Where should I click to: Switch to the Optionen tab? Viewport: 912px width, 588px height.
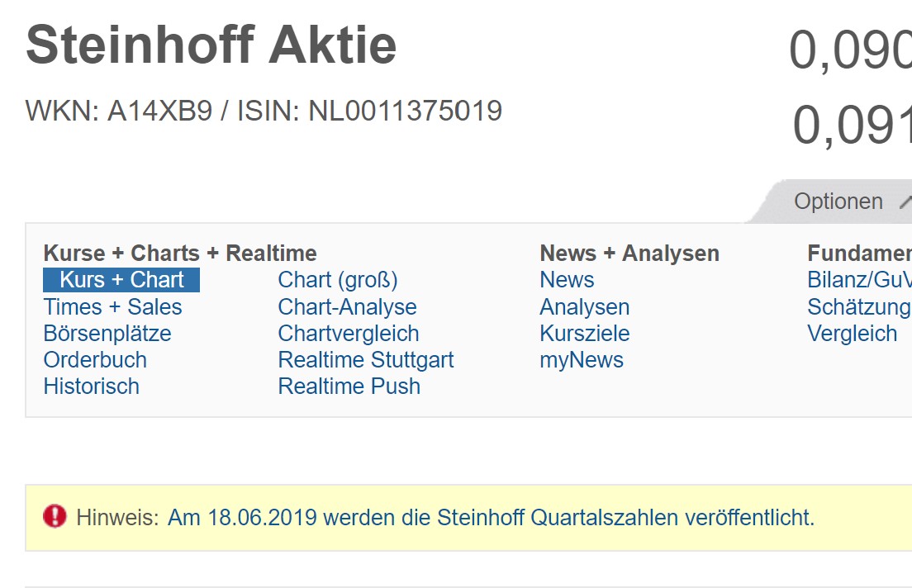pyautogui.click(x=838, y=201)
